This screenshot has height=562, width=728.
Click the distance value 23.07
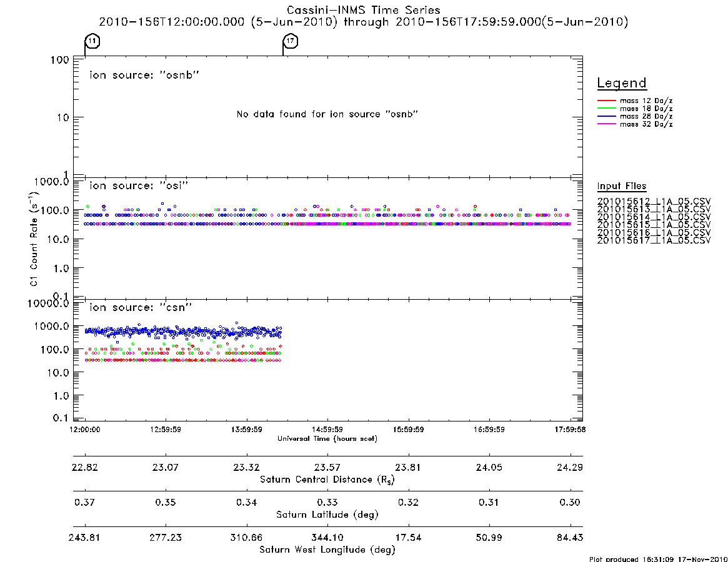coord(166,467)
